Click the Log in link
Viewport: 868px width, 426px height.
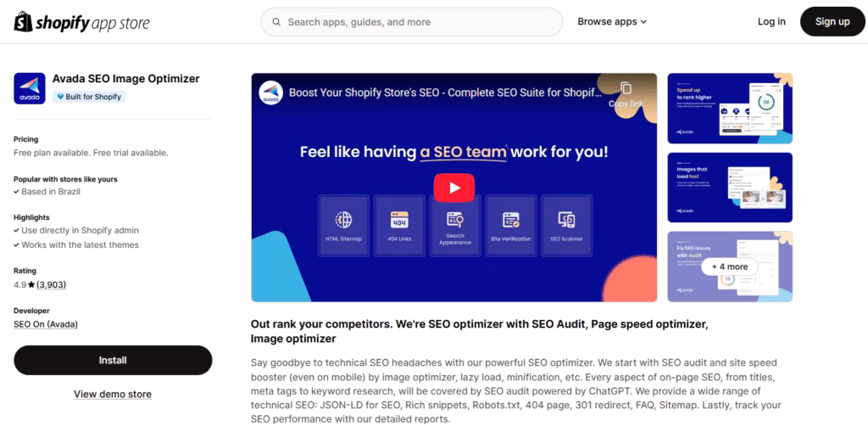pos(771,22)
